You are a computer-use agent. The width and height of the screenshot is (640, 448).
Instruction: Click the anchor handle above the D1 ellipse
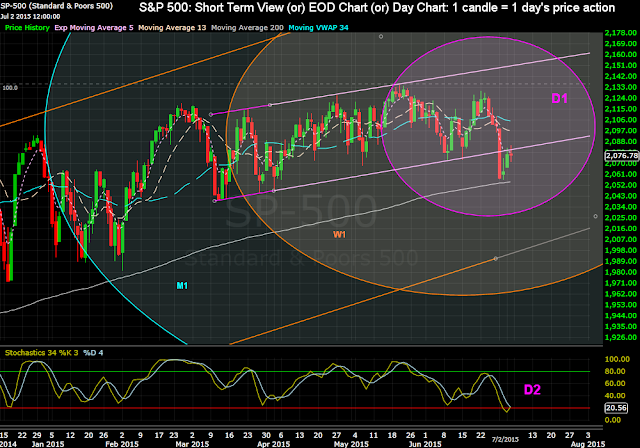pyautogui.click(x=381, y=37)
